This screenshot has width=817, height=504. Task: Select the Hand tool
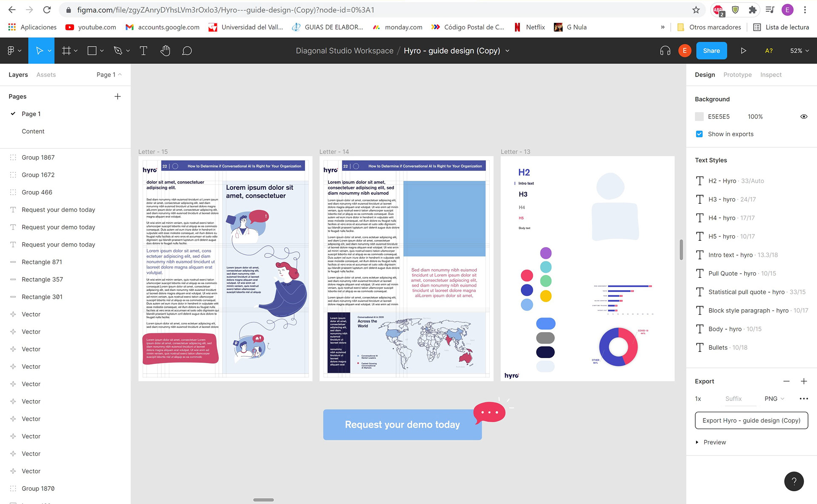click(165, 51)
